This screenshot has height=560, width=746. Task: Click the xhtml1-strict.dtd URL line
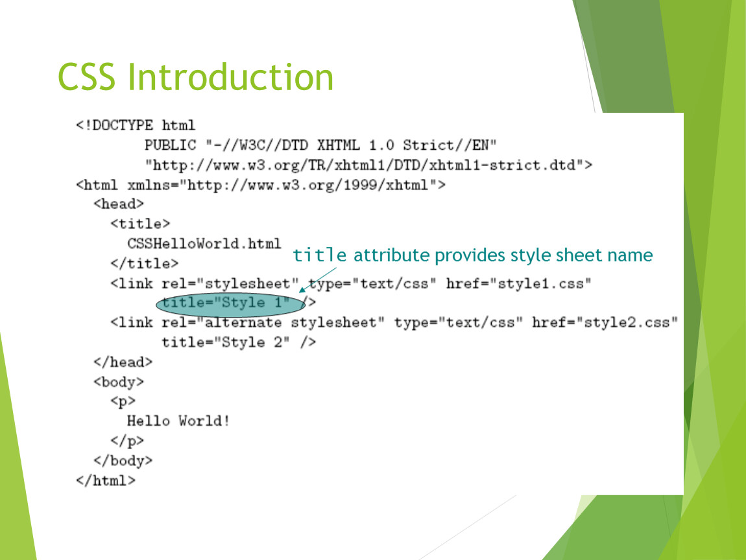[368, 165]
